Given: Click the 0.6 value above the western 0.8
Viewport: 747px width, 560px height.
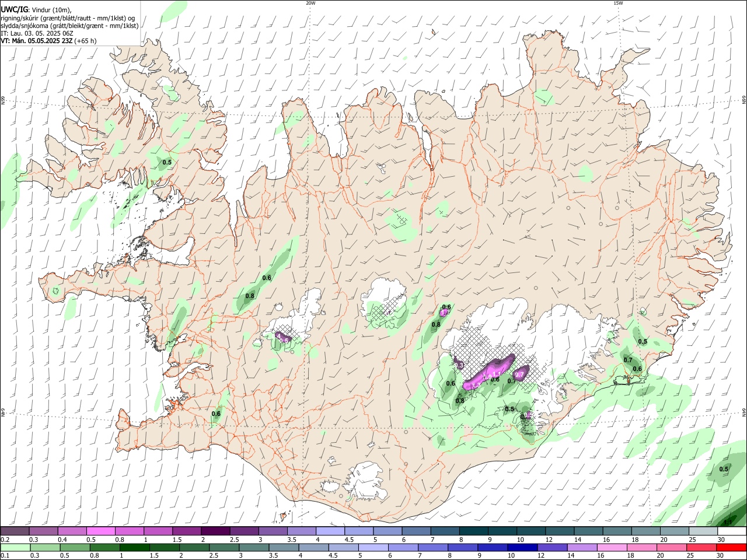Looking at the screenshot, I should [267, 278].
